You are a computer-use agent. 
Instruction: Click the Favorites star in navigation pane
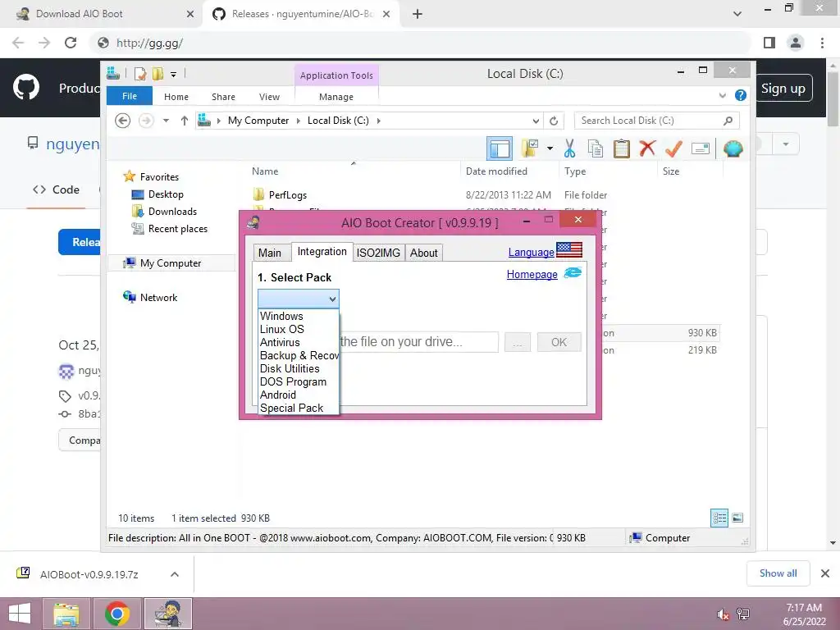129,176
